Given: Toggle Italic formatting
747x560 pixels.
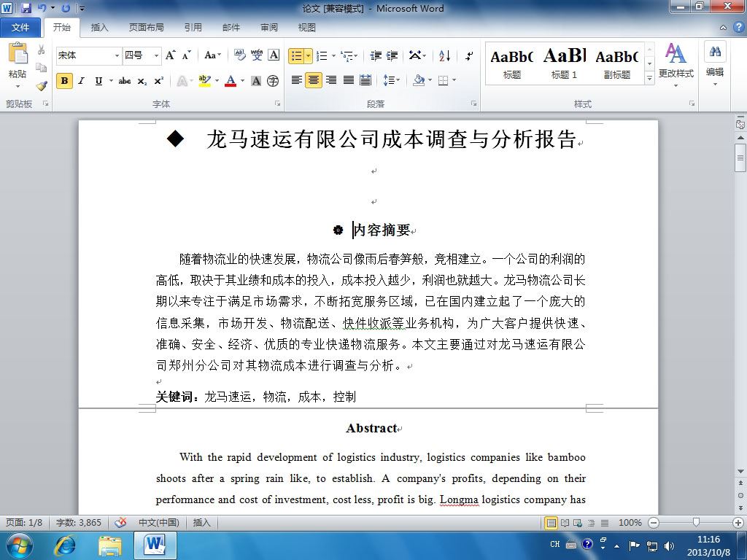Looking at the screenshot, I should [x=82, y=81].
